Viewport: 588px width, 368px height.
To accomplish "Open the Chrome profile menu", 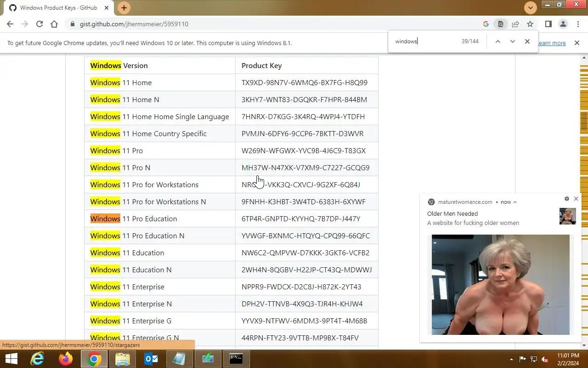I will tap(563, 24).
